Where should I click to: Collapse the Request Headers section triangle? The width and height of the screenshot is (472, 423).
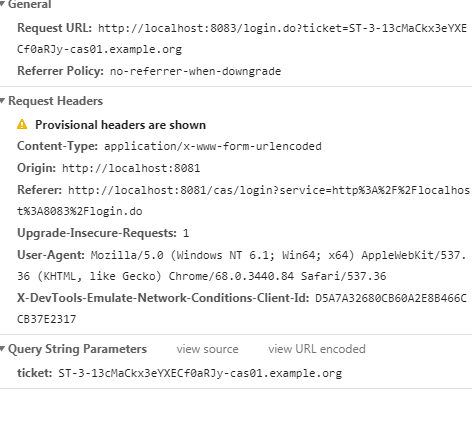[2, 101]
